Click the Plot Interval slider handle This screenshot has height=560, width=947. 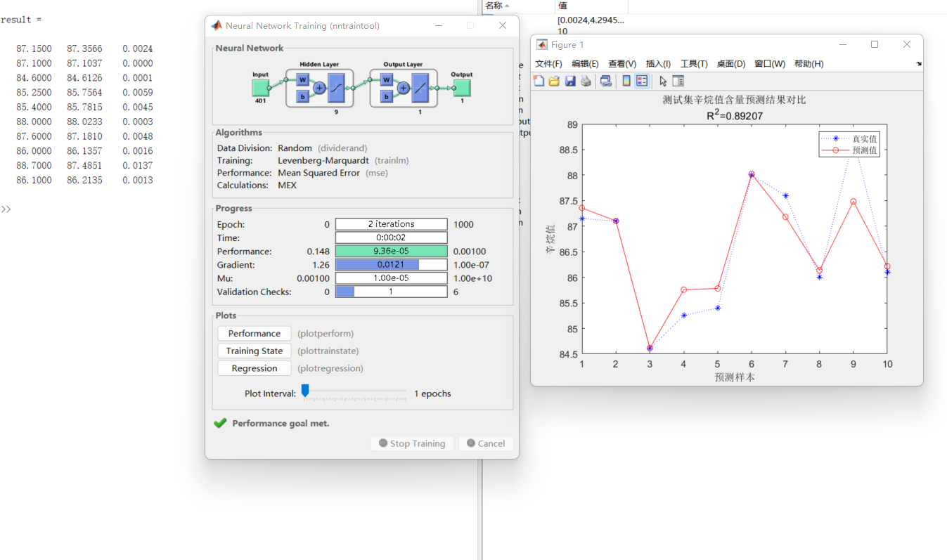[305, 391]
